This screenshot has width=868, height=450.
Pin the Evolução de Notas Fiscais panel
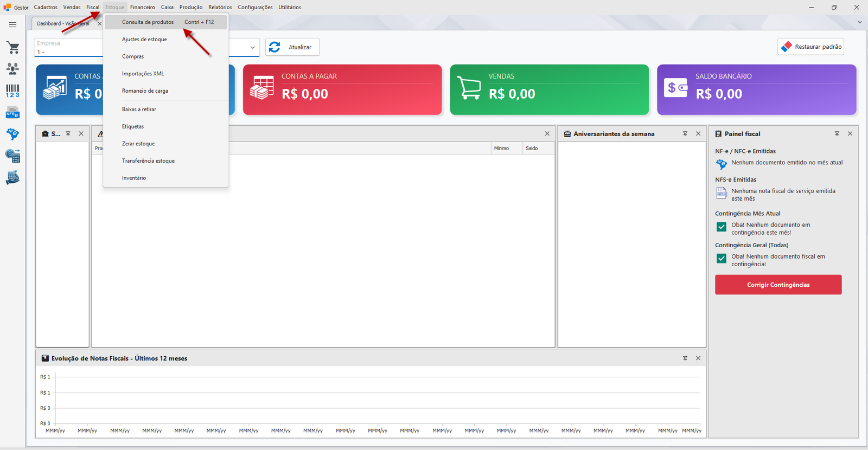[685, 358]
